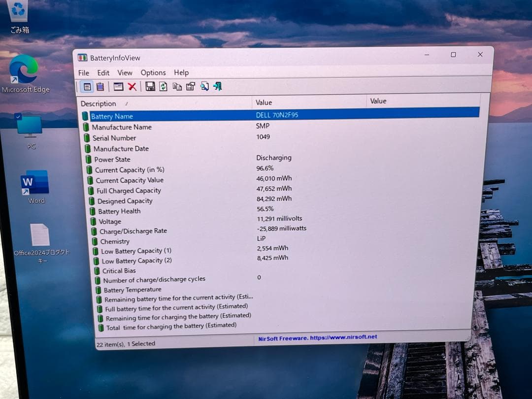This screenshot has width=532, height=399.
Task: Open the Options menu
Action: click(153, 73)
